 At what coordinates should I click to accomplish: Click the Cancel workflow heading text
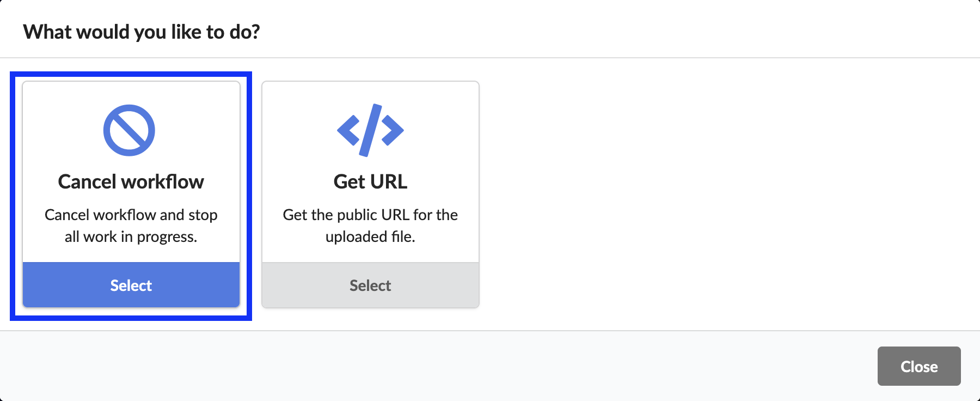point(131,181)
